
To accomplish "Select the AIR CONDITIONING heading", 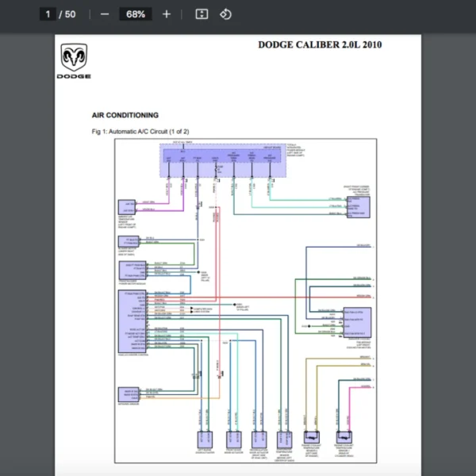I will 125,115.
